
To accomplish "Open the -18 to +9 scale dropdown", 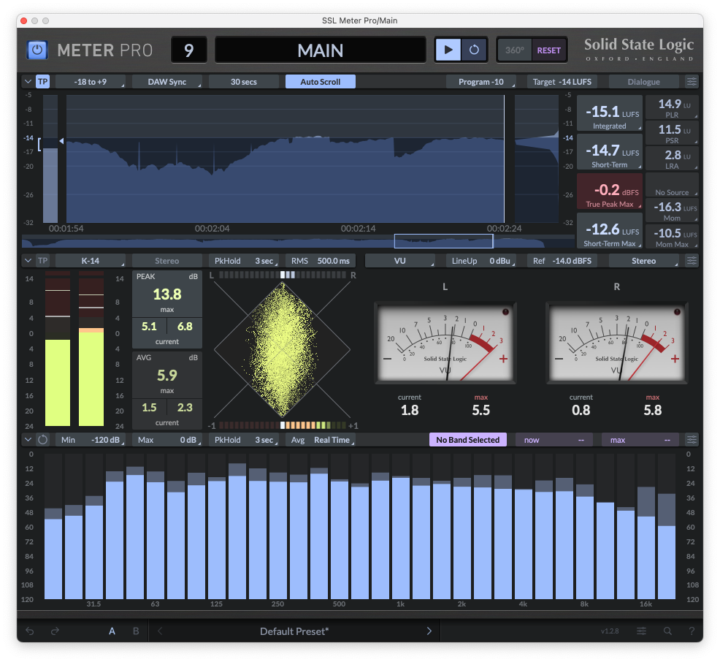I will pyautogui.click(x=90, y=82).
